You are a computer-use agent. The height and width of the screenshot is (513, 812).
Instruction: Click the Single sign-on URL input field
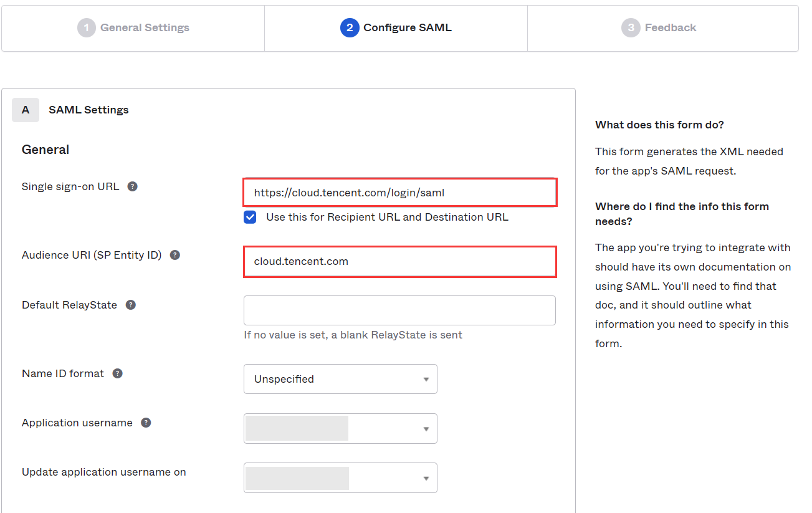[x=399, y=193]
